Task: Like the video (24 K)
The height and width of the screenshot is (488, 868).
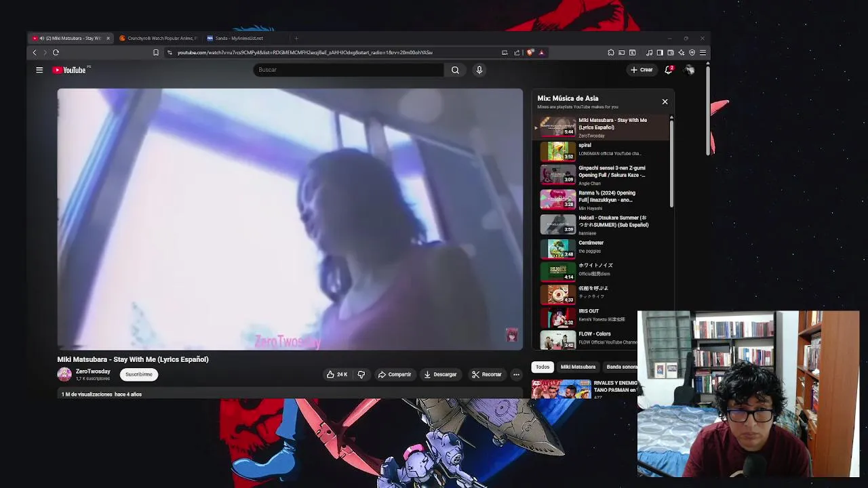Action: coord(337,374)
